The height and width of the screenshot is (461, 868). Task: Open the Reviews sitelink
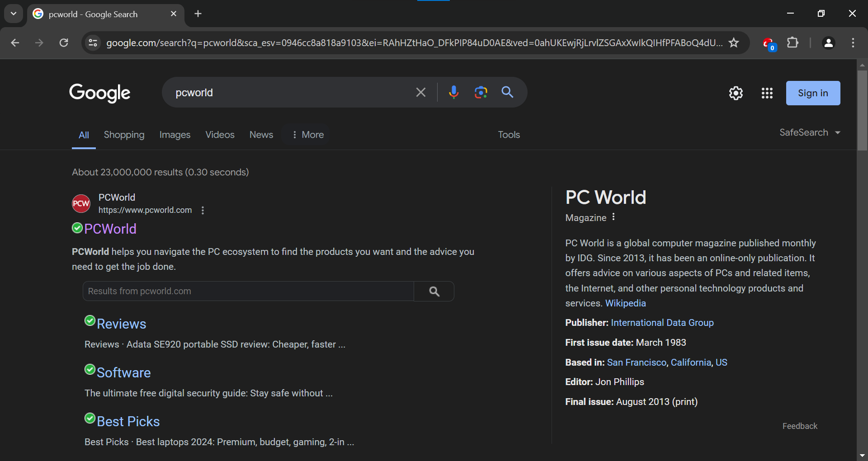pos(121,324)
